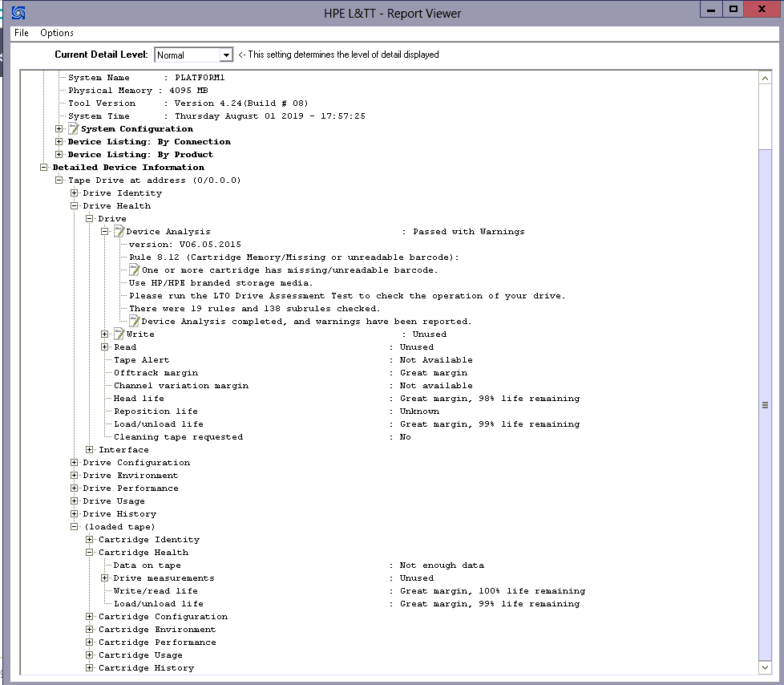Expand Drive Performance node
Image resolution: width=784 pixels, height=685 pixels.
coord(74,488)
